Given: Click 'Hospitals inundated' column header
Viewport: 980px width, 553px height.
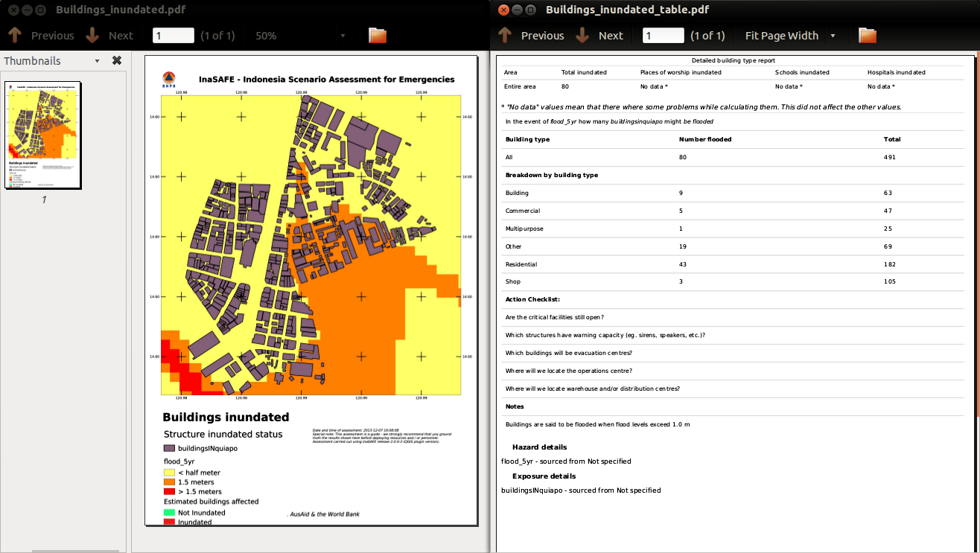Looking at the screenshot, I should point(897,72).
